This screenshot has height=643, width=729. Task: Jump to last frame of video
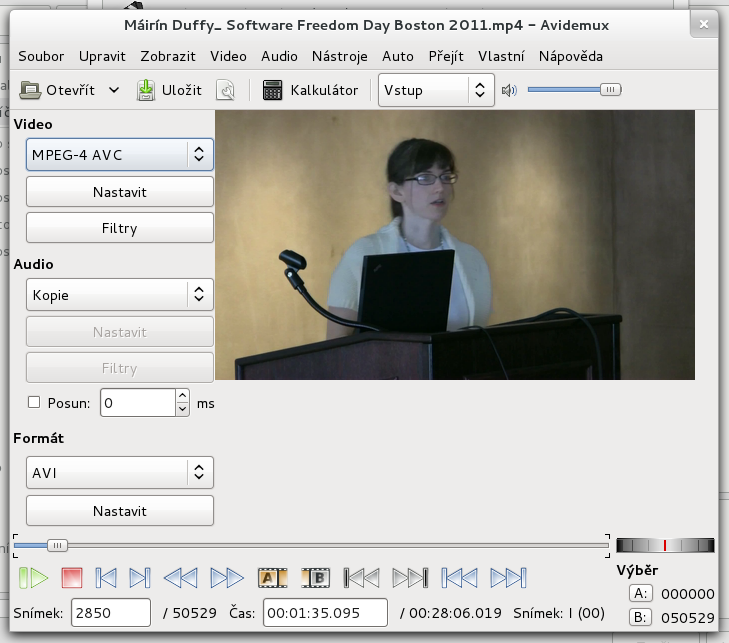(508, 578)
